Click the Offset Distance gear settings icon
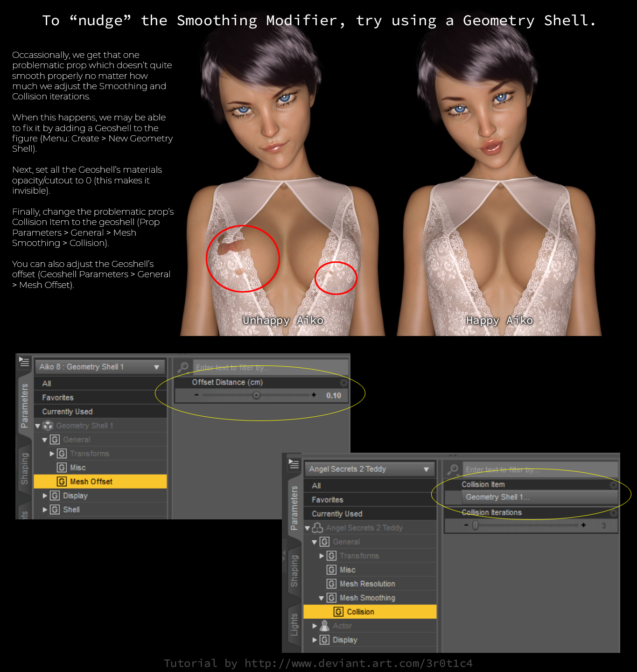637x672 pixels. coord(344,383)
